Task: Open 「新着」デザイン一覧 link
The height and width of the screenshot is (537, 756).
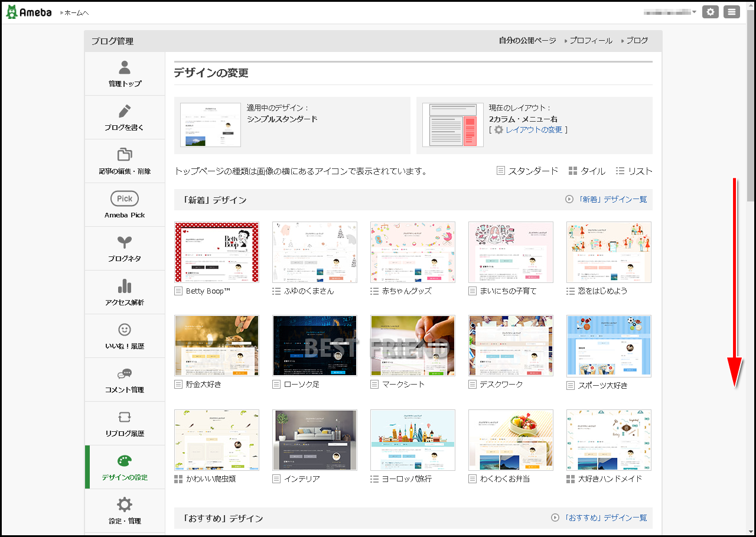Action: [x=612, y=200]
